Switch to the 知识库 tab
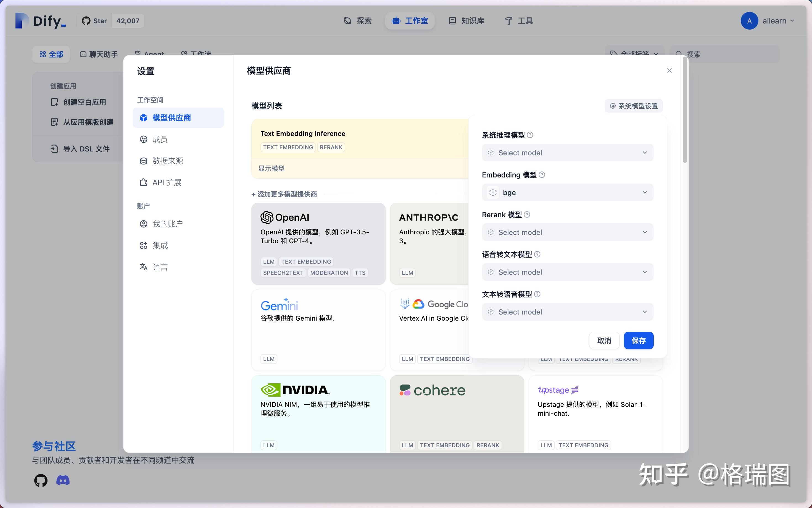 tap(466, 20)
